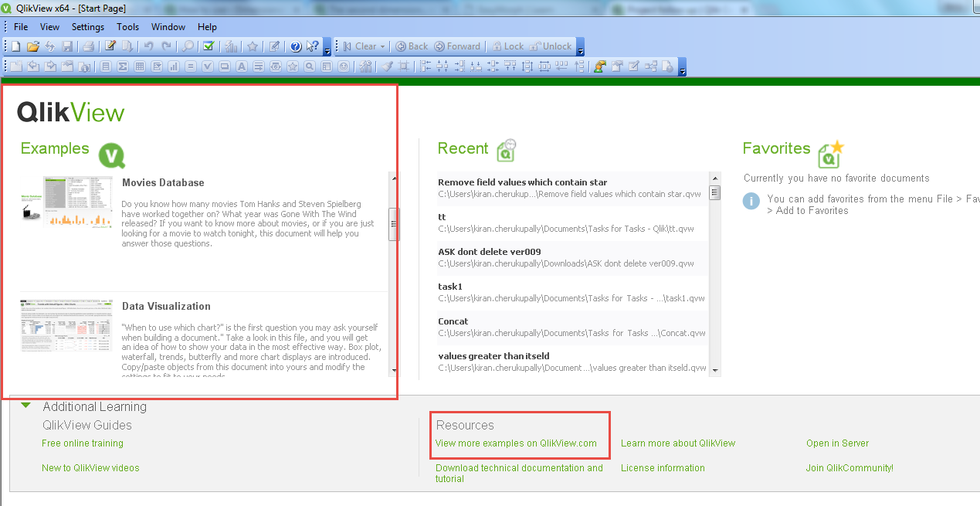Click the User Preferences person icon
The width and height of the screenshot is (980, 506).
click(x=599, y=66)
